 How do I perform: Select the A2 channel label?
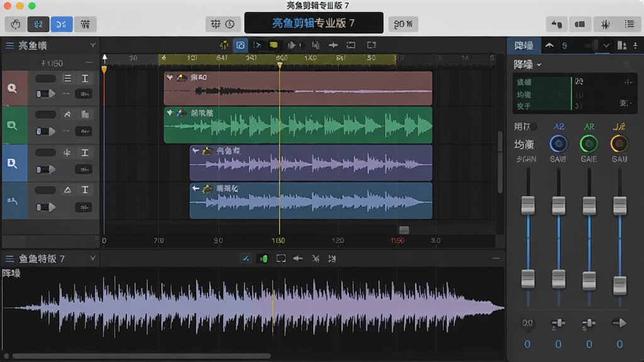click(x=558, y=127)
